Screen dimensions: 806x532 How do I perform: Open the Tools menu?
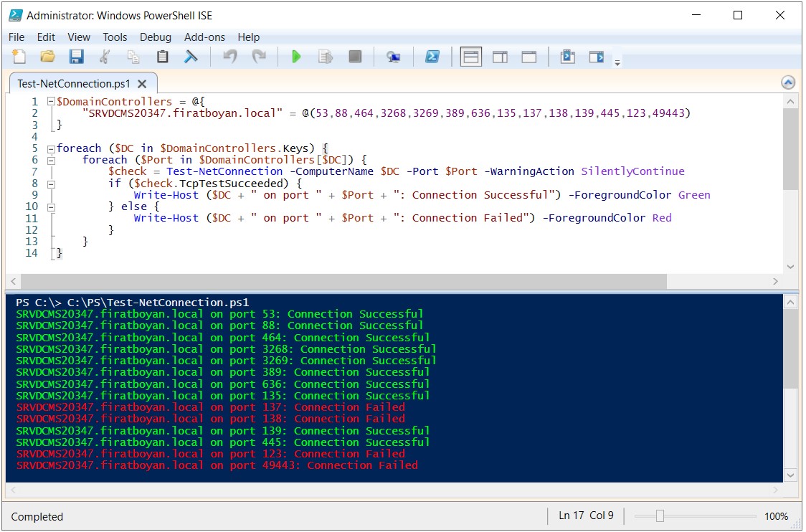click(x=115, y=37)
